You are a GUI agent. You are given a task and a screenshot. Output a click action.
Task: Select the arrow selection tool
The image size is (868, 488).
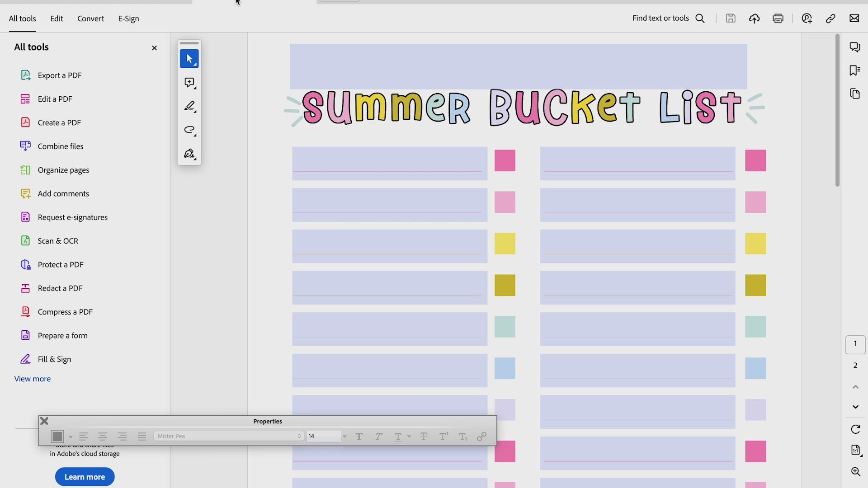pyautogui.click(x=189, y=59)
